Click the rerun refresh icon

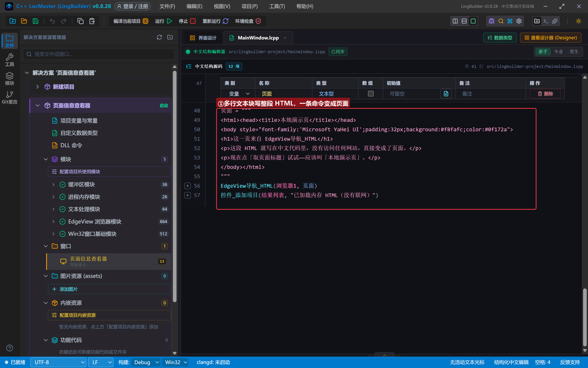coord(225,21)
